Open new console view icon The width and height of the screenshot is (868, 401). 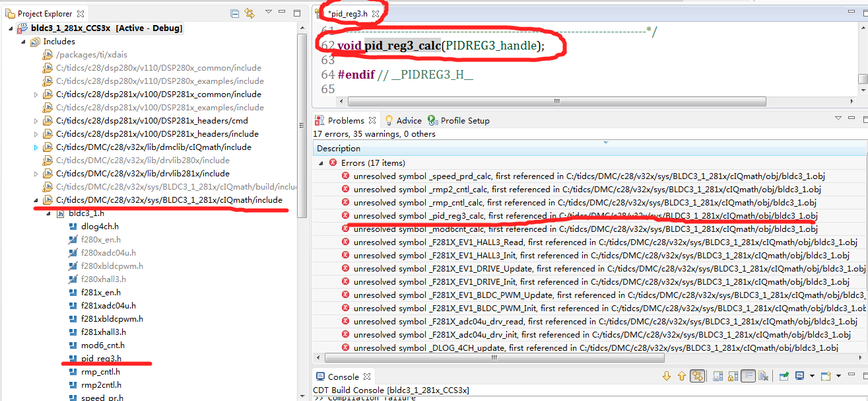click(x=826, y=376)
